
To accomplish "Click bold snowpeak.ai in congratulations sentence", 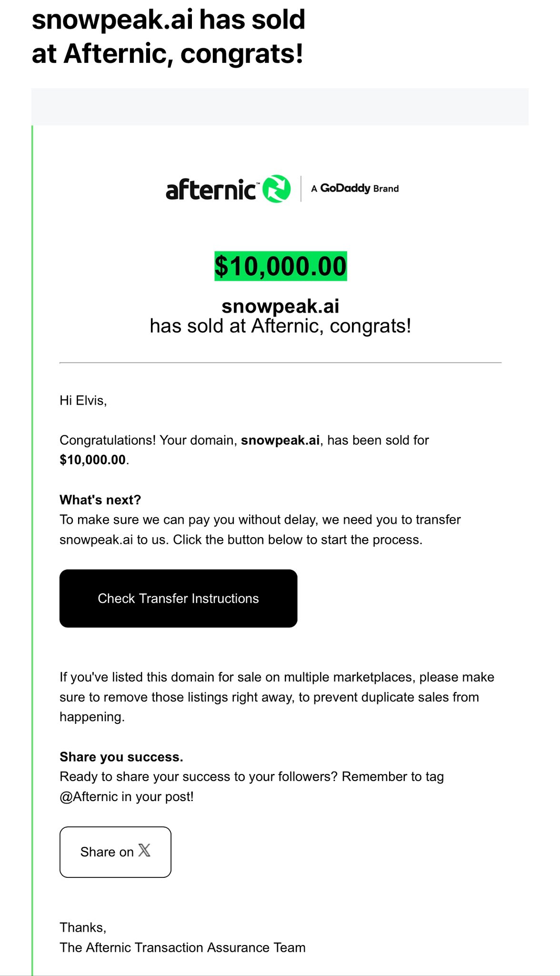I will (x=280, y=440).
